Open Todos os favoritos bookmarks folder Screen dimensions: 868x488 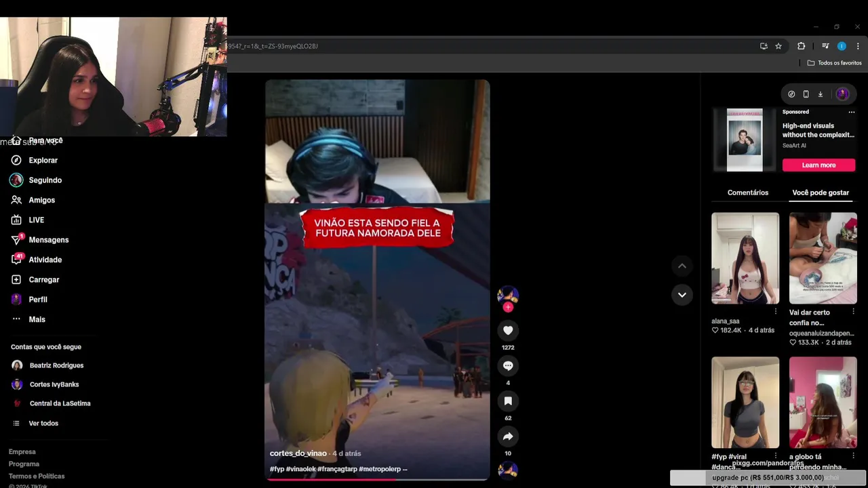click(x=834, y=63)
